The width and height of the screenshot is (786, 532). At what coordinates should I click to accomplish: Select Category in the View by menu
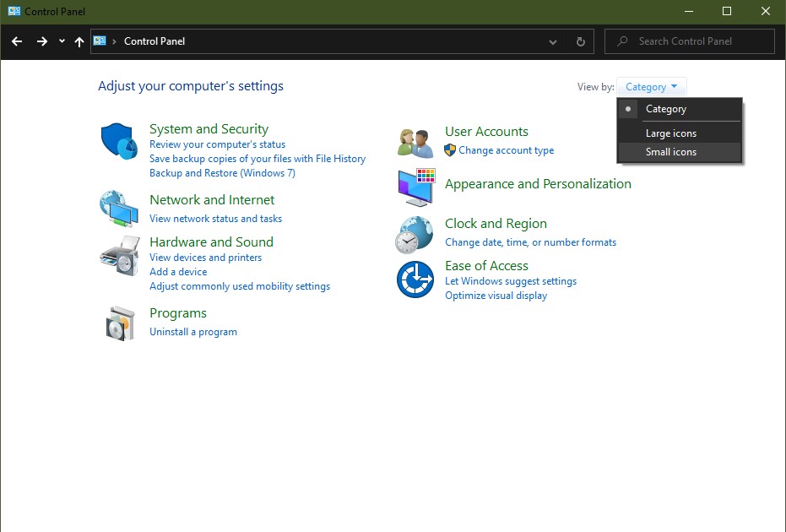click(680, 109)
